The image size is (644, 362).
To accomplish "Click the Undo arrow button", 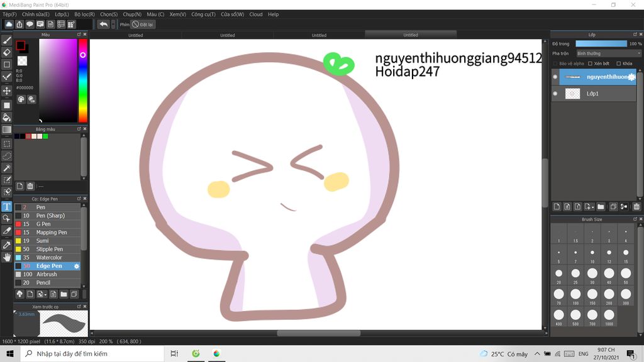I will click(x=104, y=25).
